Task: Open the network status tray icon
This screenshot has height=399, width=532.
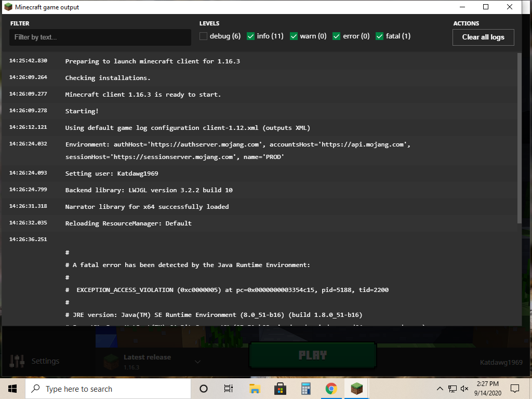Action: (453, 389)
